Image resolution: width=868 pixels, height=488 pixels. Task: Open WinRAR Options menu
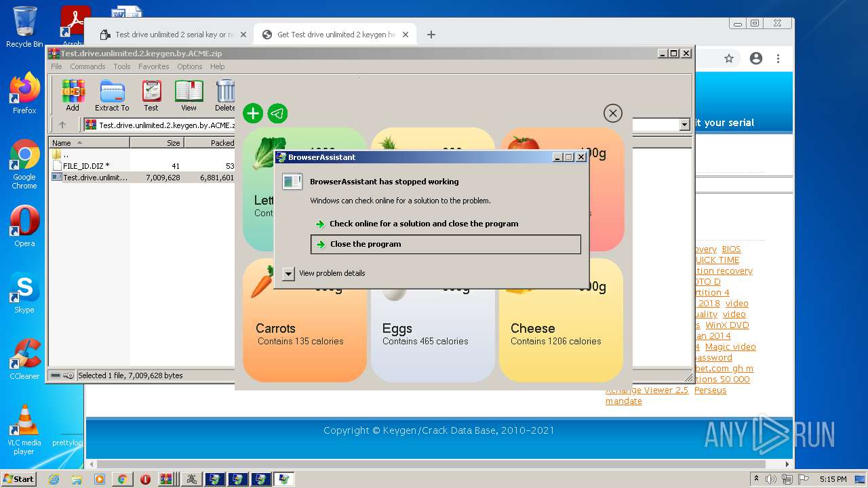pyautogui.click(x=190, y=66)
